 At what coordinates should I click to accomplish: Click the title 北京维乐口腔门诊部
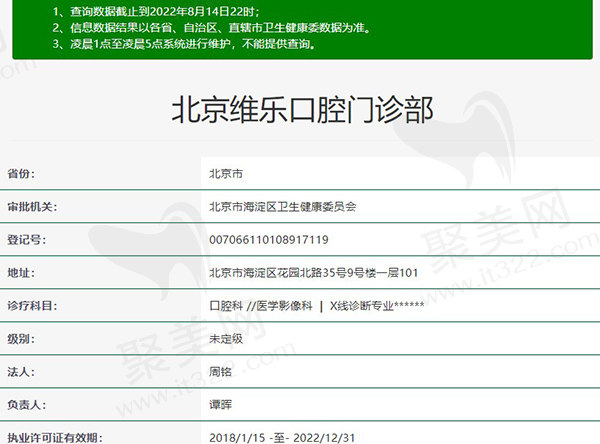[302, 110]
